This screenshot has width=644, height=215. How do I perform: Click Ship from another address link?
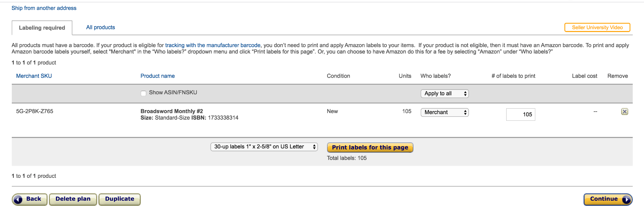coord(44,8)
